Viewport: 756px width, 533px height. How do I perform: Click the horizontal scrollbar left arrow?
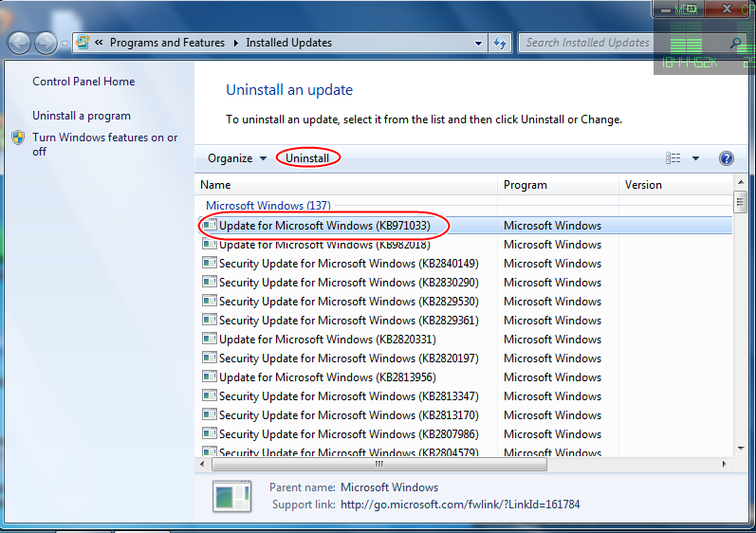coord(202,464)
